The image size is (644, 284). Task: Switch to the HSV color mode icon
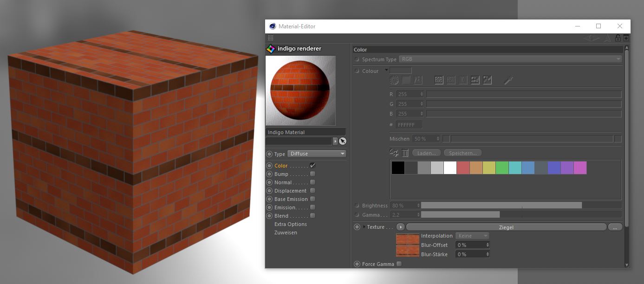click(x=451, y=80)
